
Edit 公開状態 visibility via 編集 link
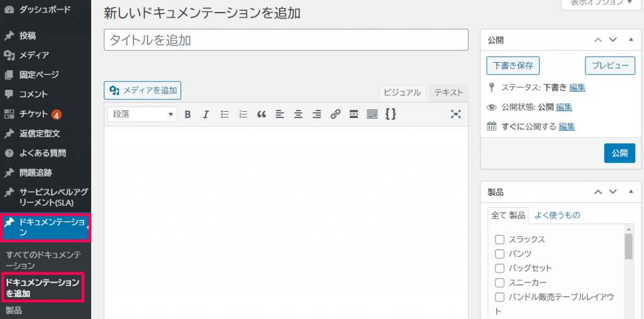pyautogui.click(x=564, y=107)
